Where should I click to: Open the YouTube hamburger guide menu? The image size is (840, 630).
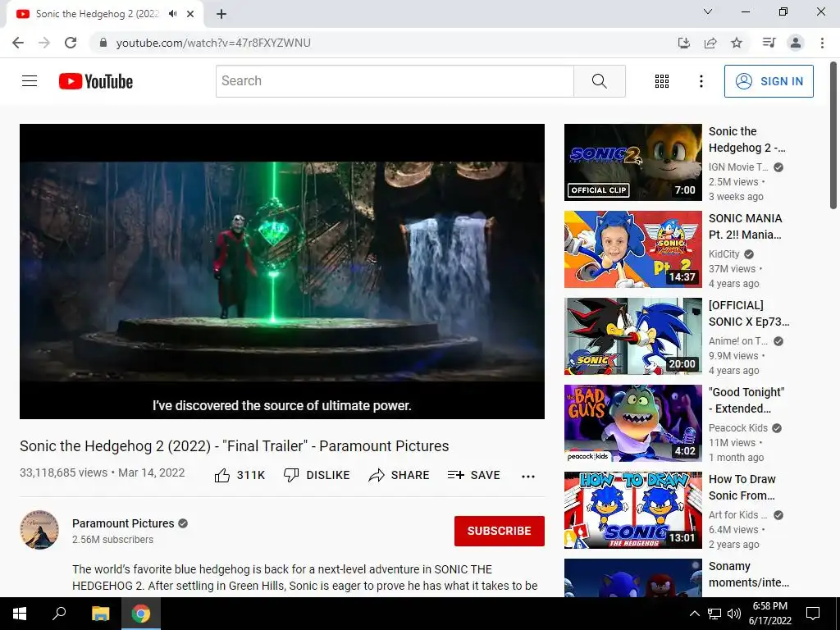[x=30, y=81]
